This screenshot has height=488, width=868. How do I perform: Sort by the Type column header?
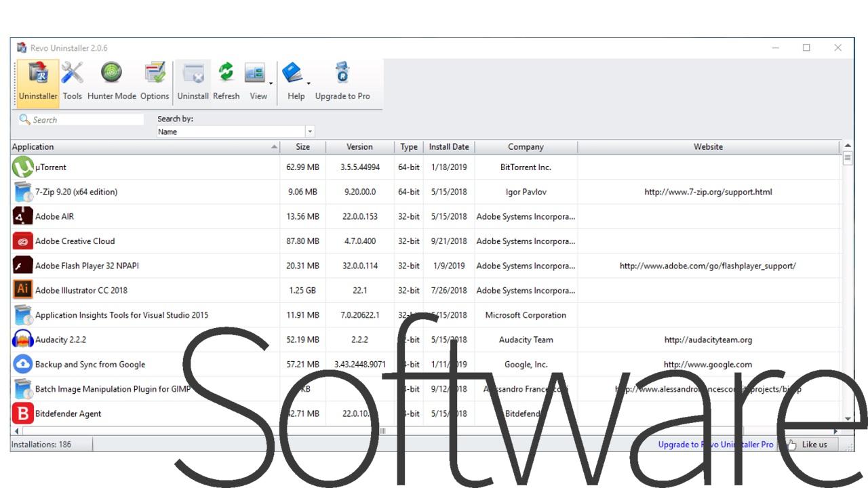(x=409, y=147)
